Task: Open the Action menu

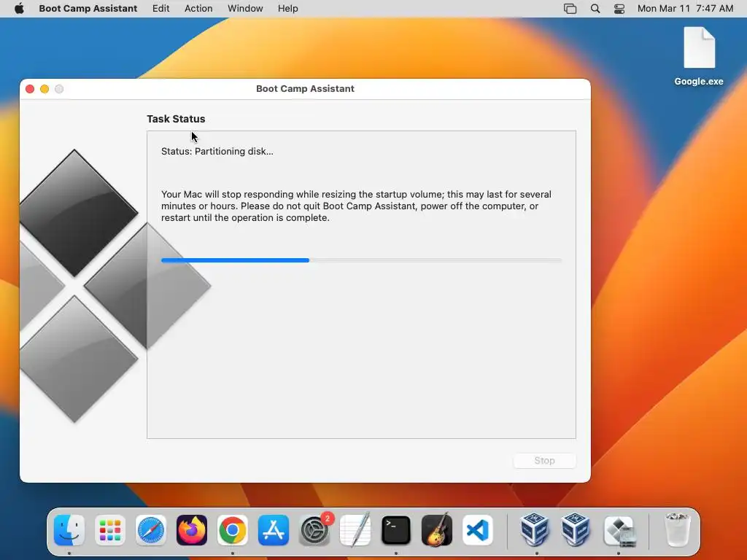Action: (x=198, y=9)
